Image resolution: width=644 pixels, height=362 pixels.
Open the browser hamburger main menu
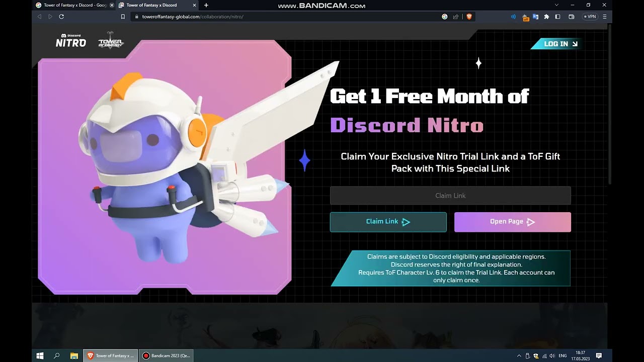coord(605,17)
